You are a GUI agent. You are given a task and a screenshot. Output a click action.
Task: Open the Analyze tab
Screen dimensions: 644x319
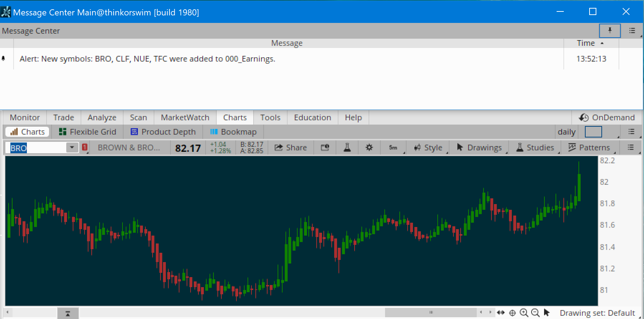click(102, 117)
